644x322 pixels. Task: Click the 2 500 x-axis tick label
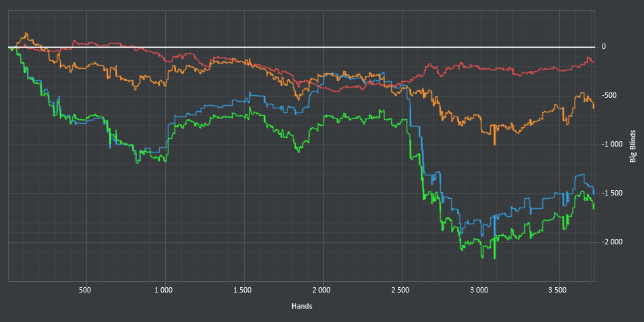[x=400, y=290]
